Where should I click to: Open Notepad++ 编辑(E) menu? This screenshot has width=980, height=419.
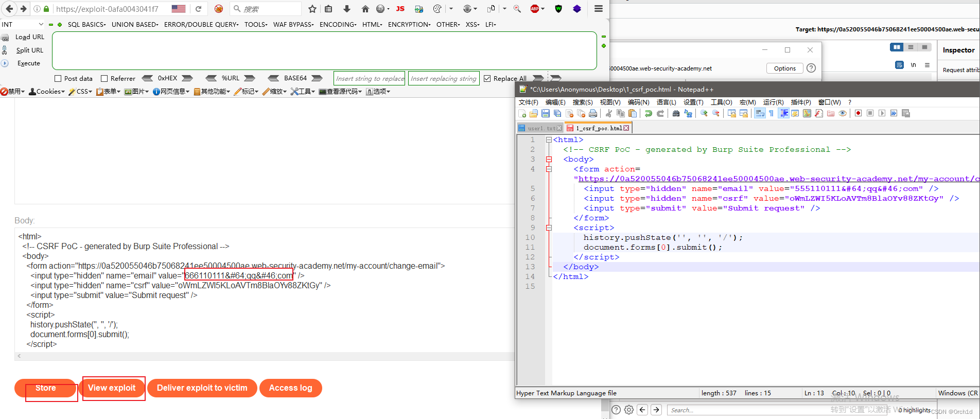pos(555,102)
